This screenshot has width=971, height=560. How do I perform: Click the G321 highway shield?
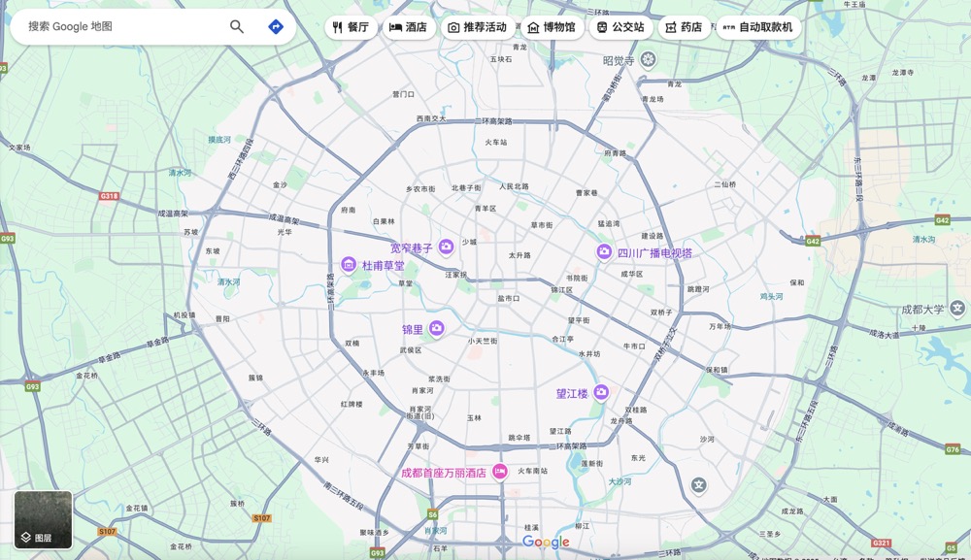tap(882, 543)
